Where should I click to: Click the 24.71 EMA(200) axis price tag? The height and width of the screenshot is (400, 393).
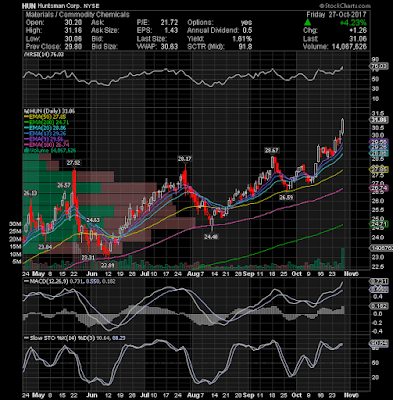(379, 224)
